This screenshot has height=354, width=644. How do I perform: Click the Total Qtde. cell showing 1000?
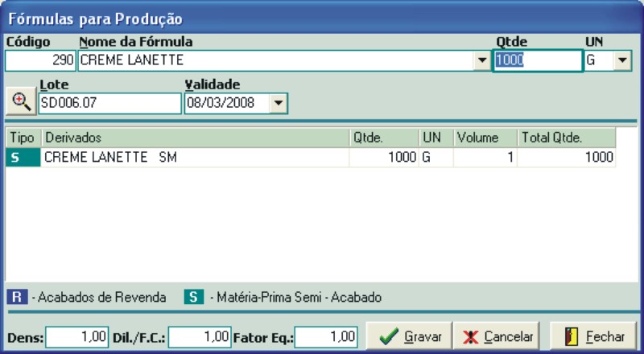point(567,157)
